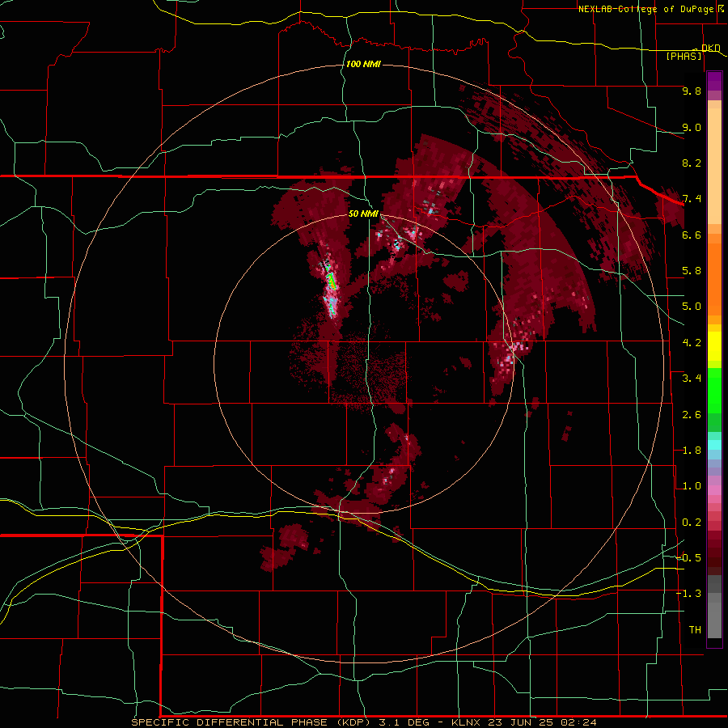Click the 6.6 value on the color scale
Image resolution: width=728 pixels, height=728 pixels.
click(692, 235)
